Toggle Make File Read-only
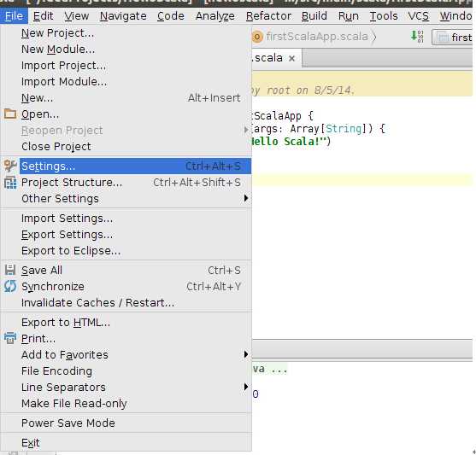476x455 pixels. pyautogui.click(x=126, y=404)
